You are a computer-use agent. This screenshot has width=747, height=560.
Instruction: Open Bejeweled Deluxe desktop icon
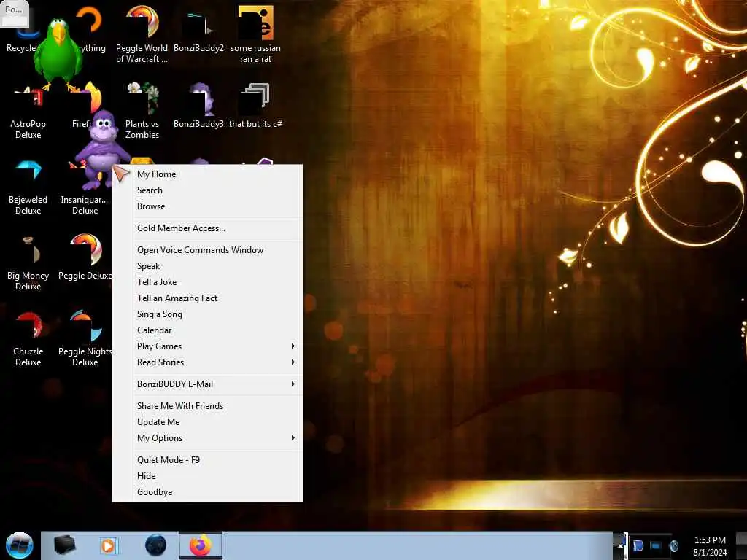coord(28,187)
